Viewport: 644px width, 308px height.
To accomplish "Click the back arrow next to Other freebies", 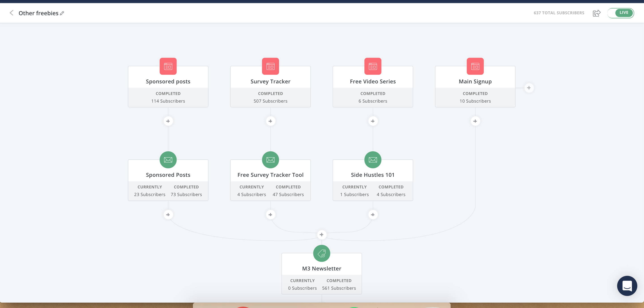I will (x=11, y=13).
